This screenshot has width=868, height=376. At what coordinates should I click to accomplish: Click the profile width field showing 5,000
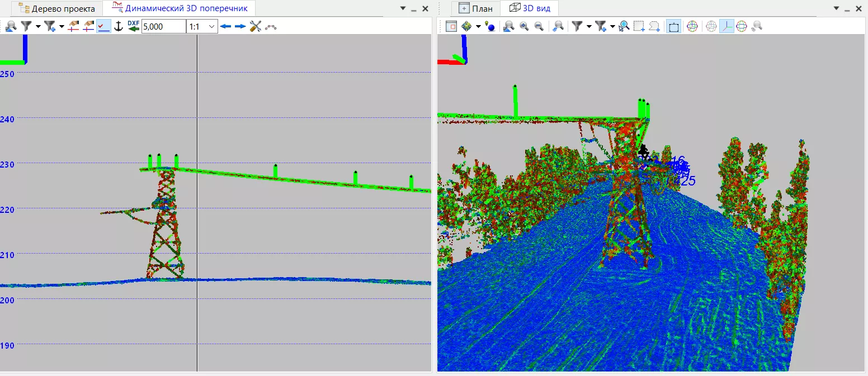tap(163, 26)
